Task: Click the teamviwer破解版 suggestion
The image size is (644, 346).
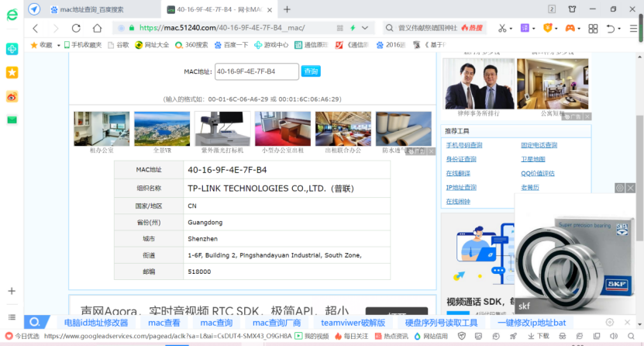Action: pyautogui.click(x=353, y=323)
